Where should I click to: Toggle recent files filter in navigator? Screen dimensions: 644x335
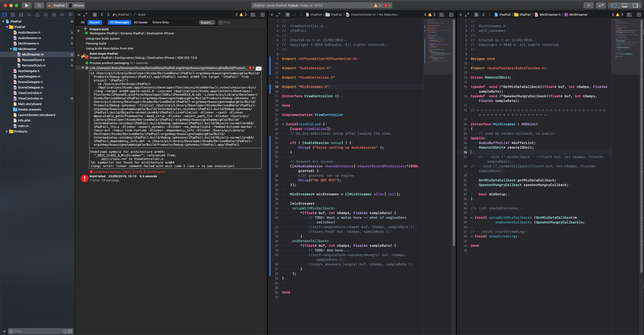(65, 331)
